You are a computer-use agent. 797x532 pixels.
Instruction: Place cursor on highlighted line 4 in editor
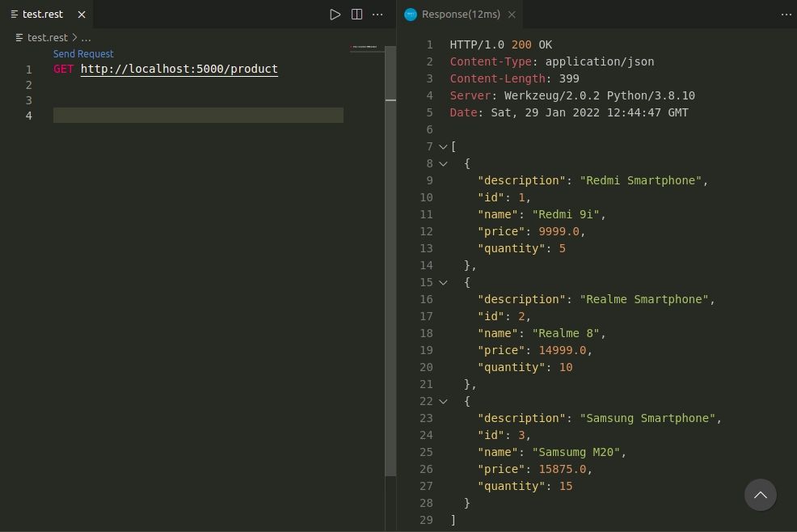coord(198,115)
